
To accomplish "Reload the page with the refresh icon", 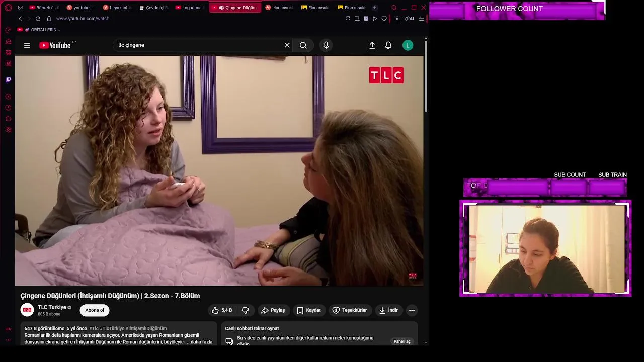I will coord(38,19).
